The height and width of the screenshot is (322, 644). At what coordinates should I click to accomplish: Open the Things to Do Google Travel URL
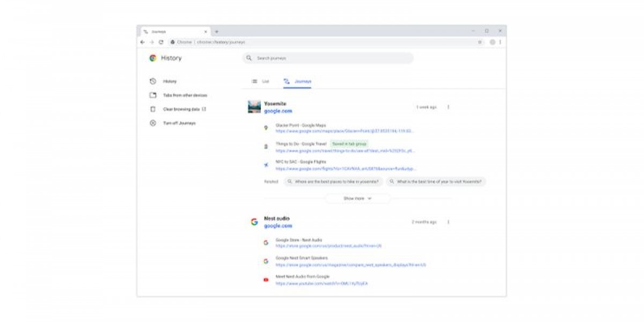(x=346, y=151)
